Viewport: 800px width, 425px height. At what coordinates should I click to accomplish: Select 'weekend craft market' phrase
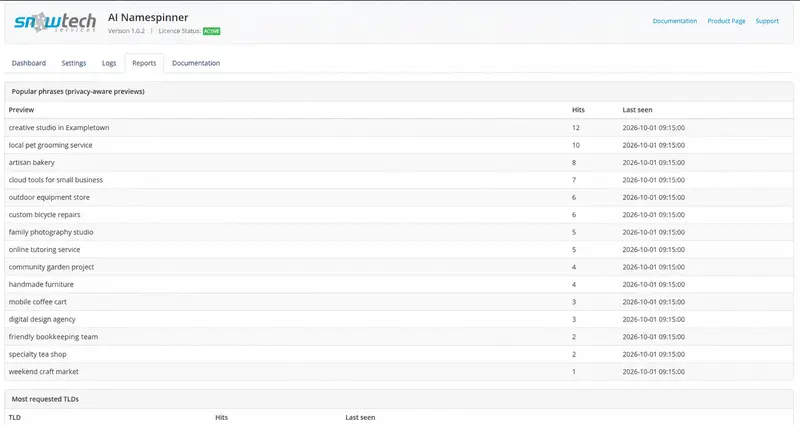pyautogui.click(x=43, y=371)
